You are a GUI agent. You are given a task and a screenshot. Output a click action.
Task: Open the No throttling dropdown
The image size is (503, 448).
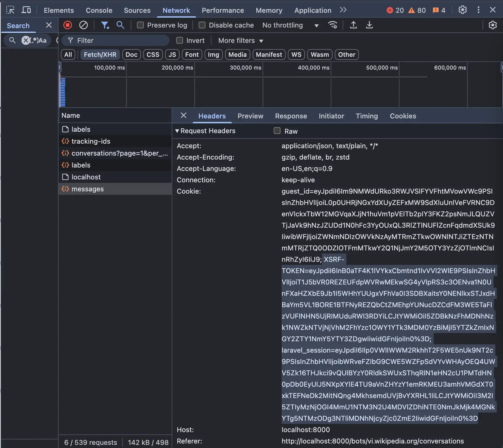(x=290, y=25)
